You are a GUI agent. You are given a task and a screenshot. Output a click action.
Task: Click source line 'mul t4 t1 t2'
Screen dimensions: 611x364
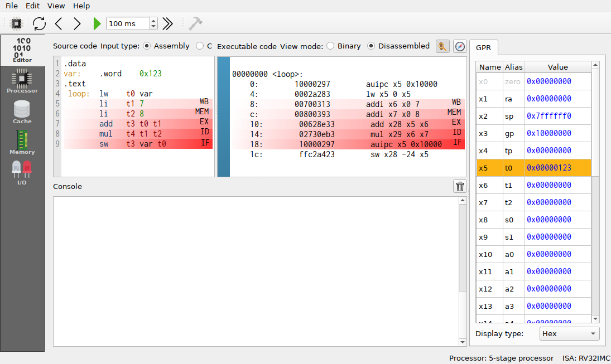pyautogui.click(x=138, y=134)
